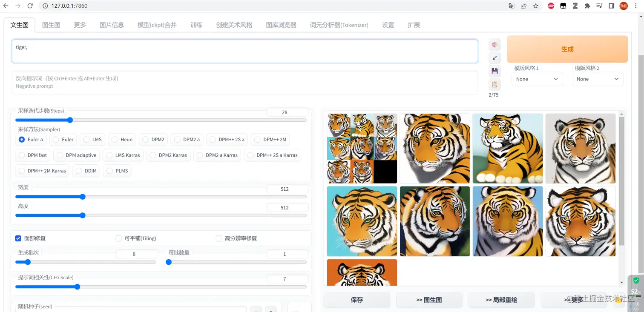Click the read-parameters arrow icon beside prompt
The image size is (644, 312).
[x=494, y=57]
